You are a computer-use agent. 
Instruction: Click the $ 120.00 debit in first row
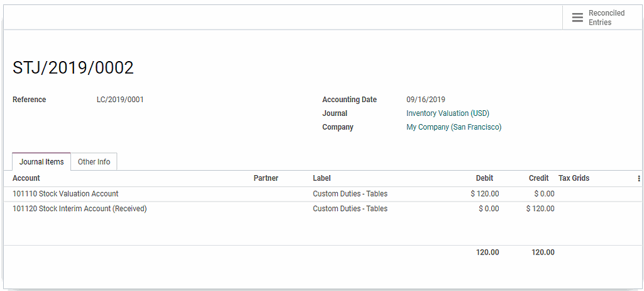tap(484, 194)
